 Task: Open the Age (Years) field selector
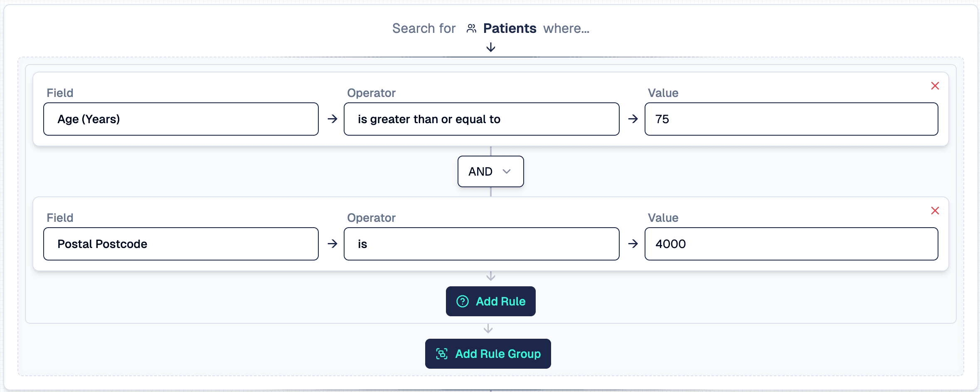(x=181, y=119)
